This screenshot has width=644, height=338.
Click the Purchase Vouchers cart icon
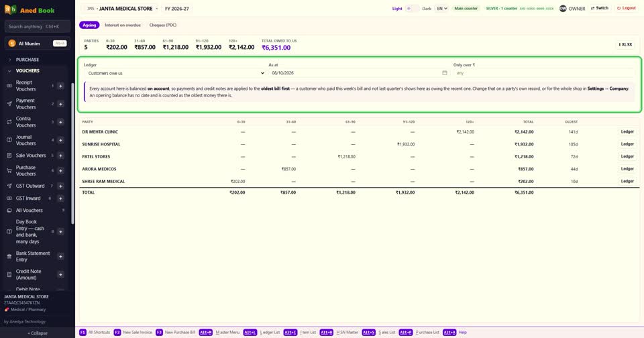tap(9, 170)
